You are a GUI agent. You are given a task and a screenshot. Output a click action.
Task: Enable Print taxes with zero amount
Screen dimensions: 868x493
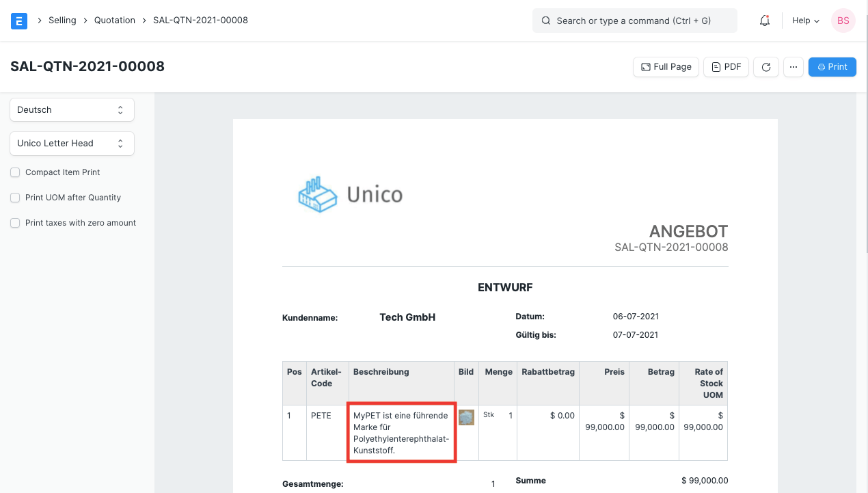(15, 223)
